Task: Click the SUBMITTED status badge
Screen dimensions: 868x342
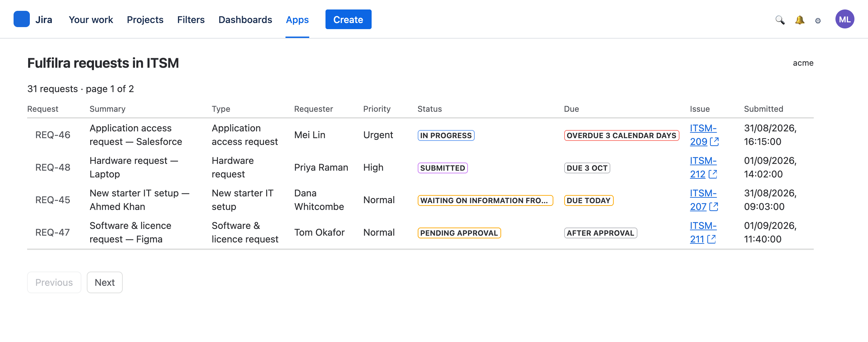Action: (x=442, y=168)
